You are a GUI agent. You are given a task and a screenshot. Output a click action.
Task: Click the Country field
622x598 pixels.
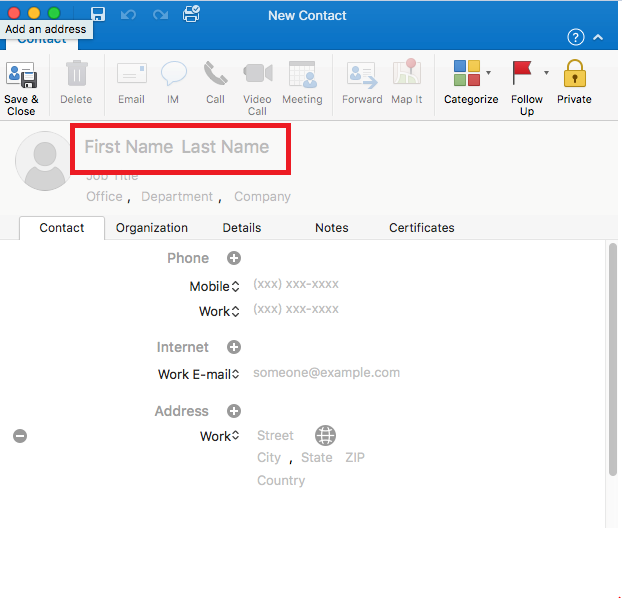coord(281,481)
